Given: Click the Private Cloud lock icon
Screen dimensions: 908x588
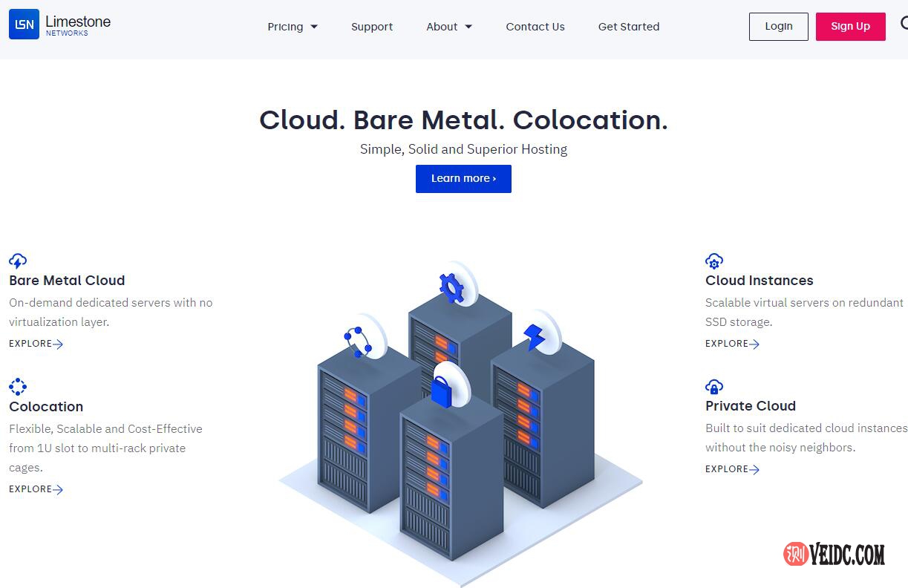Looking at the screenshot, I should tap(714, 387).
